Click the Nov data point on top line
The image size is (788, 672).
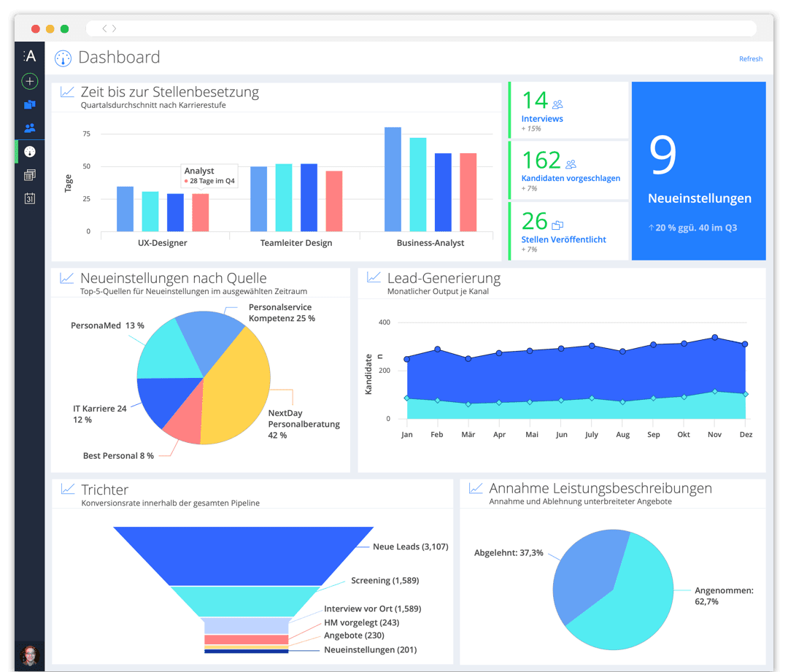(x=714, y=337)
